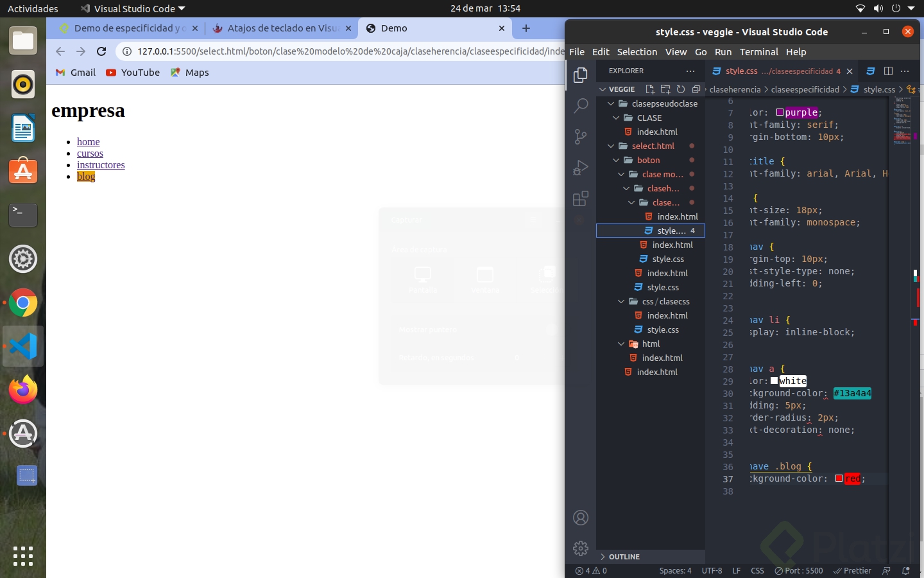The height and width of the screenshot is (578, 924).
Task: Open a new Chrome tab
Action: (x=526, y=28)
